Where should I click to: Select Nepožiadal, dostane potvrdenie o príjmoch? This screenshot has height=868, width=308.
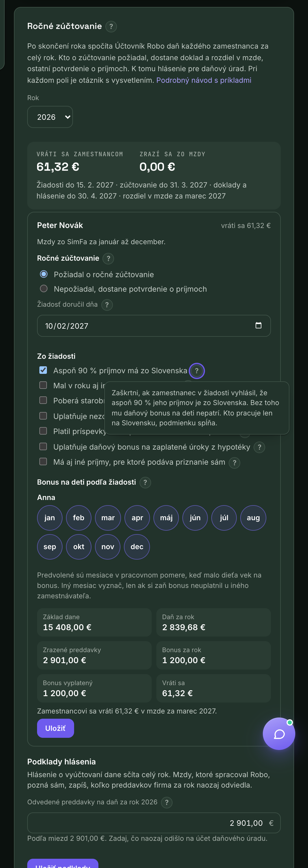tap(43, 288)
